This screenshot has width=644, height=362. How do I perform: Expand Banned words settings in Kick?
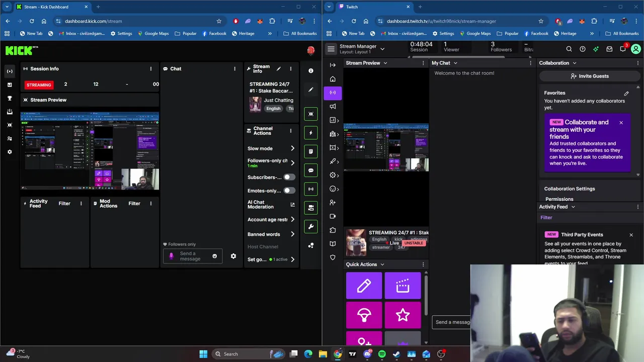click(x=292, y=234)
